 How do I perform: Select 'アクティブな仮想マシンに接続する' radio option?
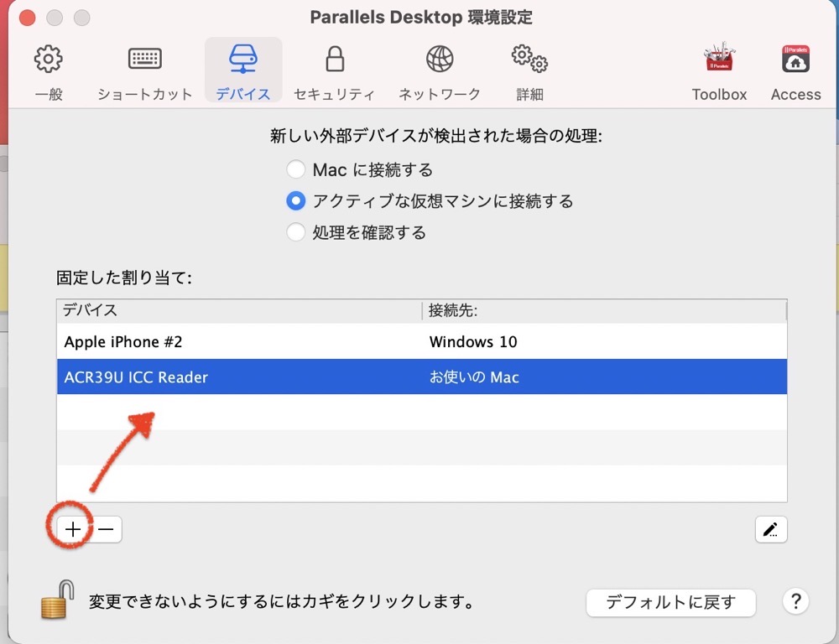296,201
